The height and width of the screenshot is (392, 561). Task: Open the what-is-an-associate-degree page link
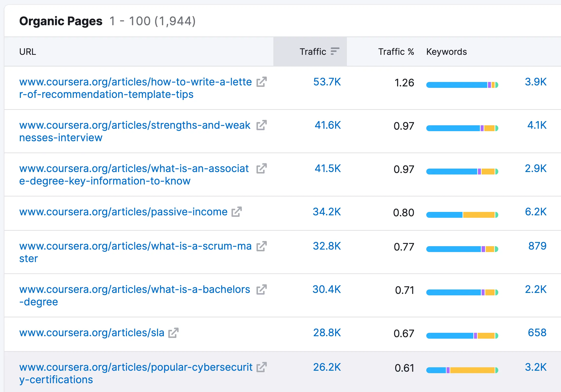point(134,175)
